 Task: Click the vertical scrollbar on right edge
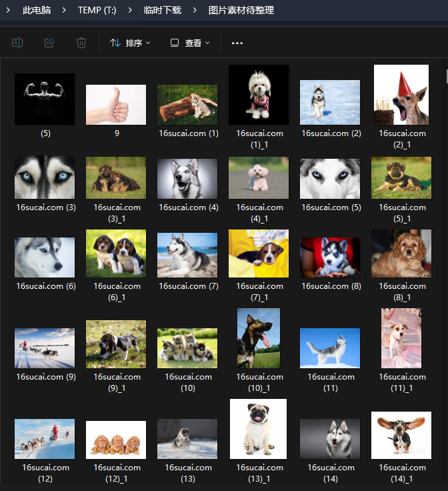click(447, 77)
